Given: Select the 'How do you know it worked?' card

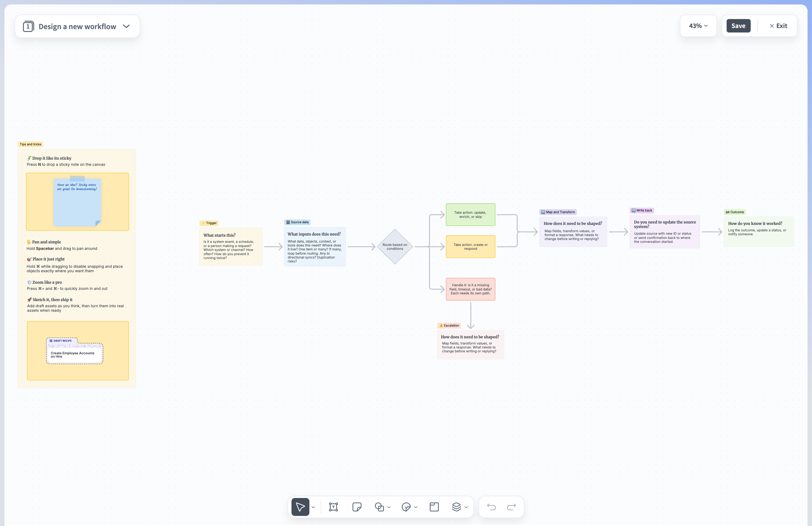Looking at the screenshot, I should (759, 232).
